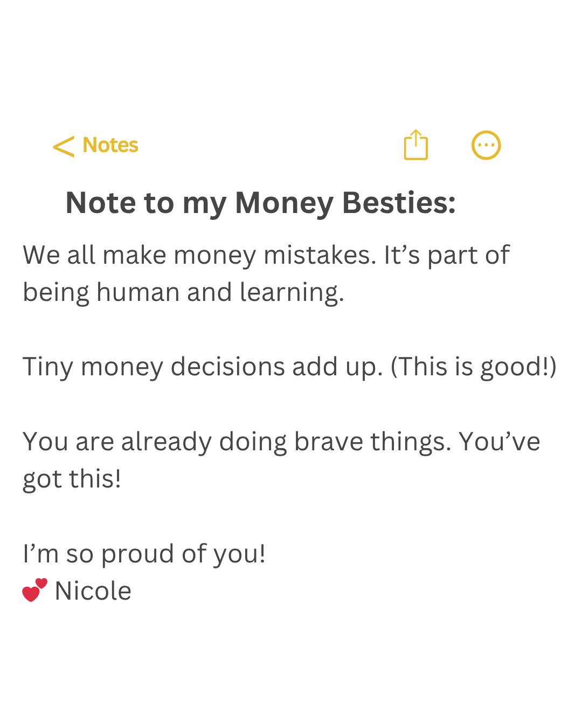The image size is (582, 728).
Task: Click the word "decisions" in the note
Action: [227, 367]
